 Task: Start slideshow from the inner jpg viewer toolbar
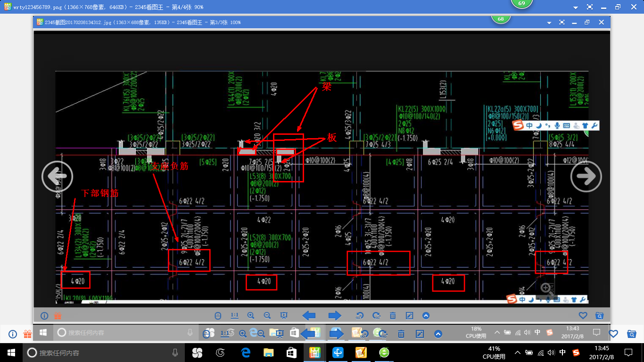[284, 315]
